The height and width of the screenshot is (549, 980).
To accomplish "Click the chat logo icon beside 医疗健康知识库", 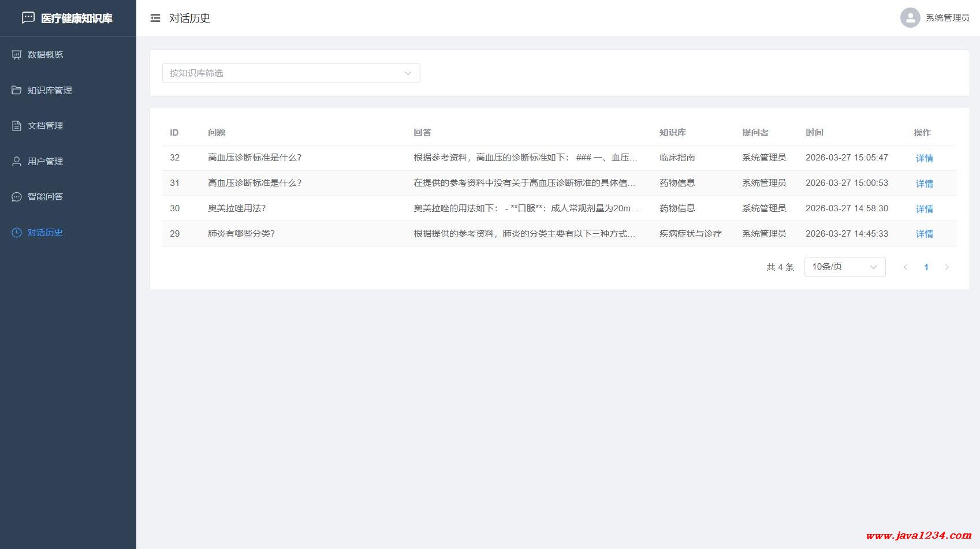I will [x=28, y=18].
